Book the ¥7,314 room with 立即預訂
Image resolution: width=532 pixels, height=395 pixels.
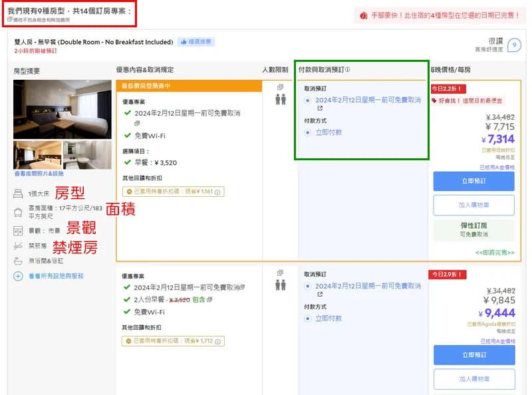coord(473,182)
